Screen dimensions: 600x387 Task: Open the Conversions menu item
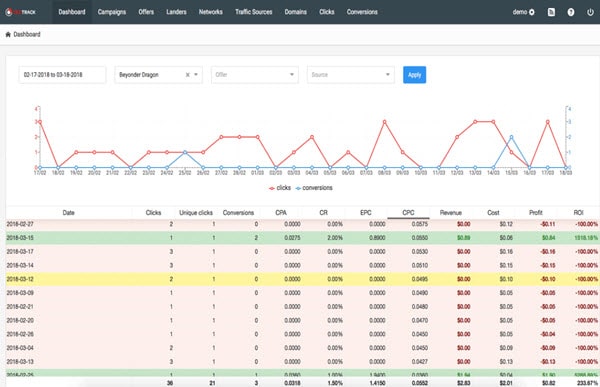pos(362,12)
